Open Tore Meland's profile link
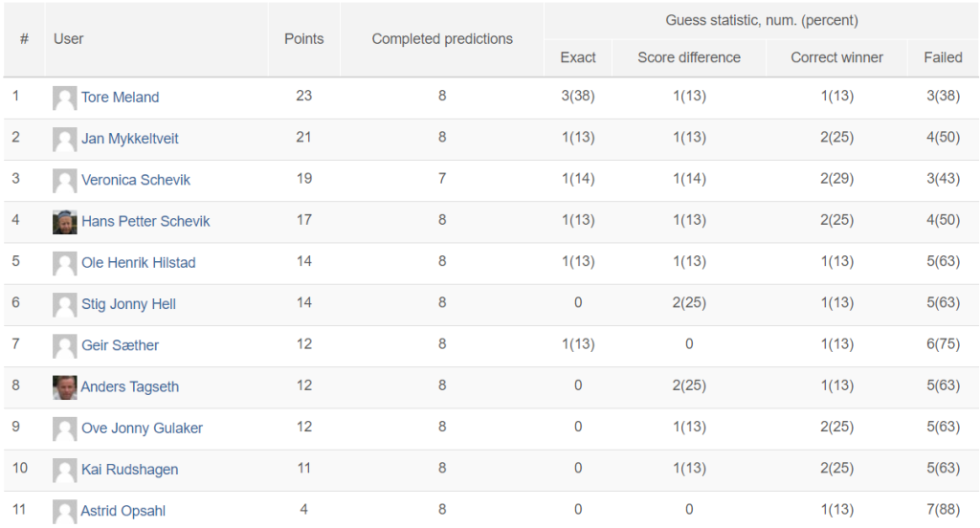This screenshot has width=980, height=528. coord(120,97)
